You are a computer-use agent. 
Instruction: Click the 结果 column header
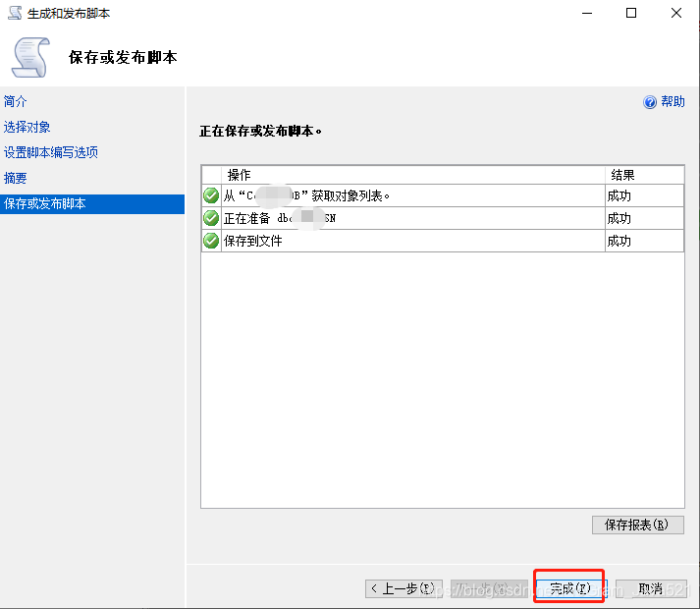[644, 175]
